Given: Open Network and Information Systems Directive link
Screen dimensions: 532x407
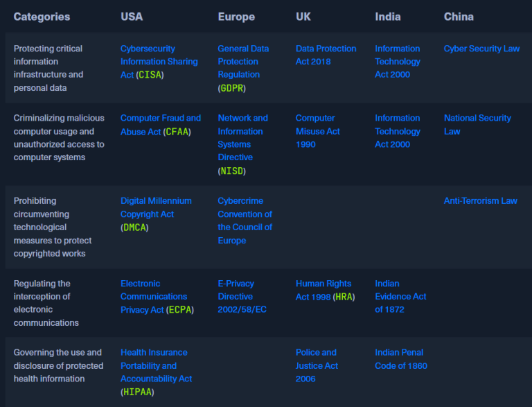Looking at the screenshot, I should click(242, 144).
